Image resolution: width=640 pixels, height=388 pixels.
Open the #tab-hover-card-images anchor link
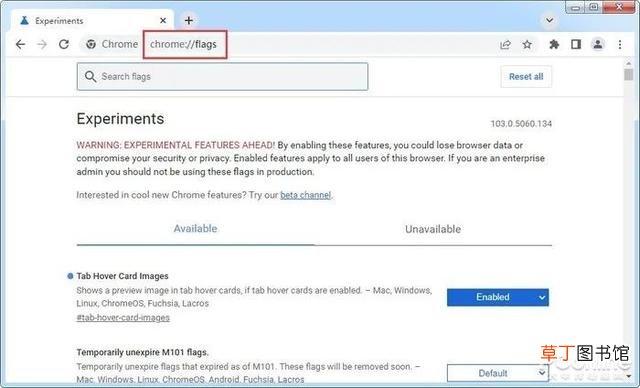(123, 317)
